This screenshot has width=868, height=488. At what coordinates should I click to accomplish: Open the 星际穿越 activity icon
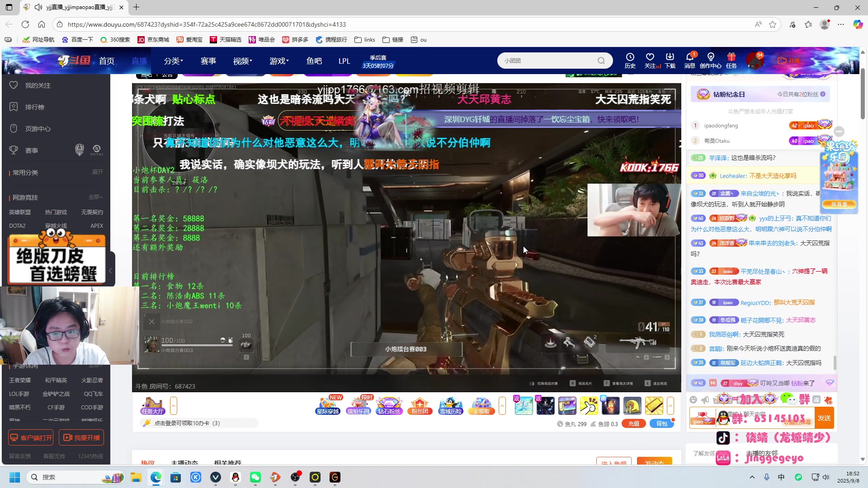click(x=328, y=406)
